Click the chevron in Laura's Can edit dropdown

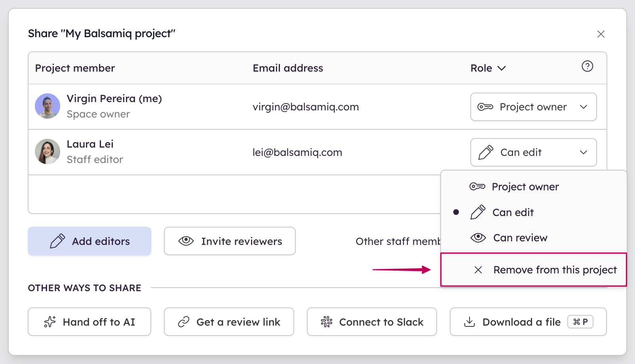584,152
